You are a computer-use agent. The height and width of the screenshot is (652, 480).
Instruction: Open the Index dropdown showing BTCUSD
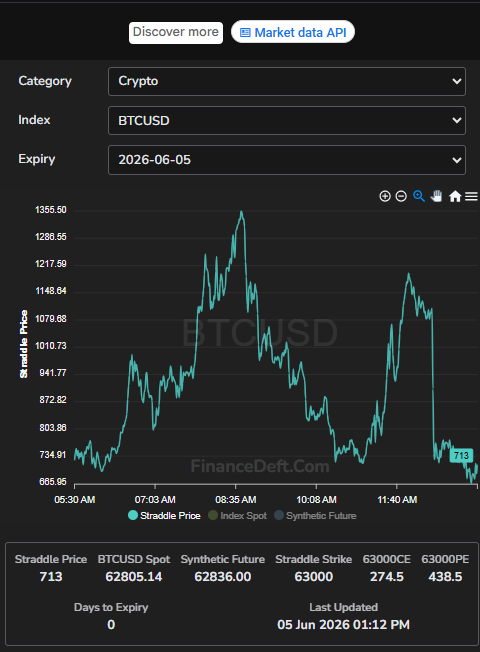click(287, 120)
